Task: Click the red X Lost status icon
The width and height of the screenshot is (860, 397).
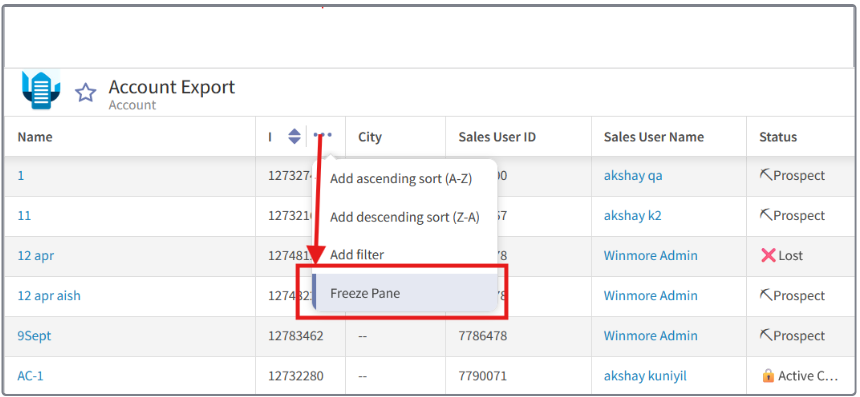Action: pos(768,255)
